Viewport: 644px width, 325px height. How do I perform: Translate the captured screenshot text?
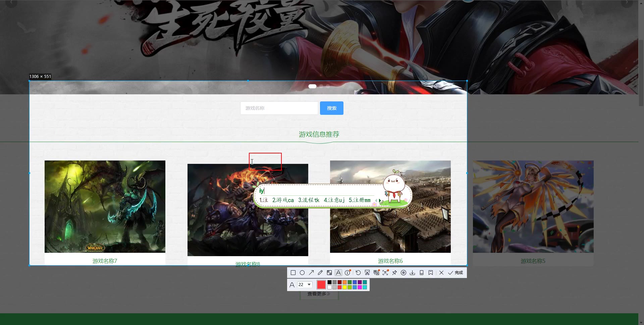[x=376, y=273]
